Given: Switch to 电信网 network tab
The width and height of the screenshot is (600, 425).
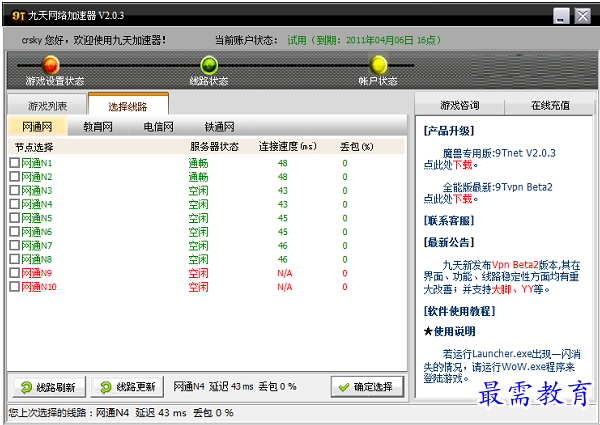Looking at the screenshot, I should click(x=158, y=127).
